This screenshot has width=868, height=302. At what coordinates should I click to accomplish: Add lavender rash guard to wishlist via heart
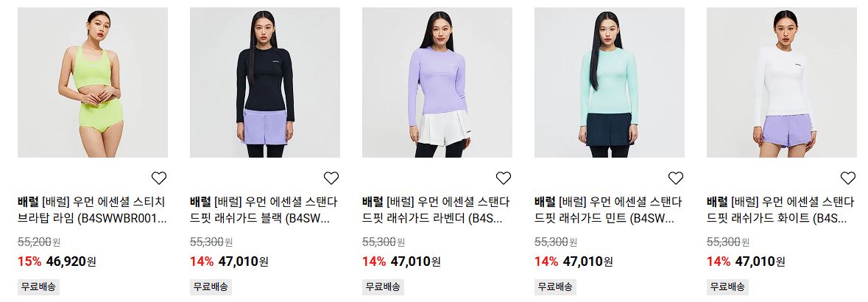click(x=503, y=178)
